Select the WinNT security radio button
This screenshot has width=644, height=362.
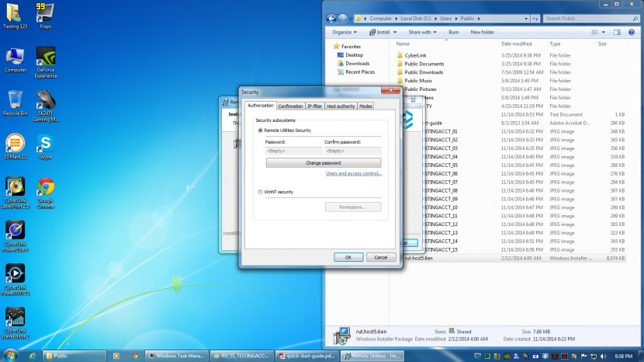pos(260,192)
